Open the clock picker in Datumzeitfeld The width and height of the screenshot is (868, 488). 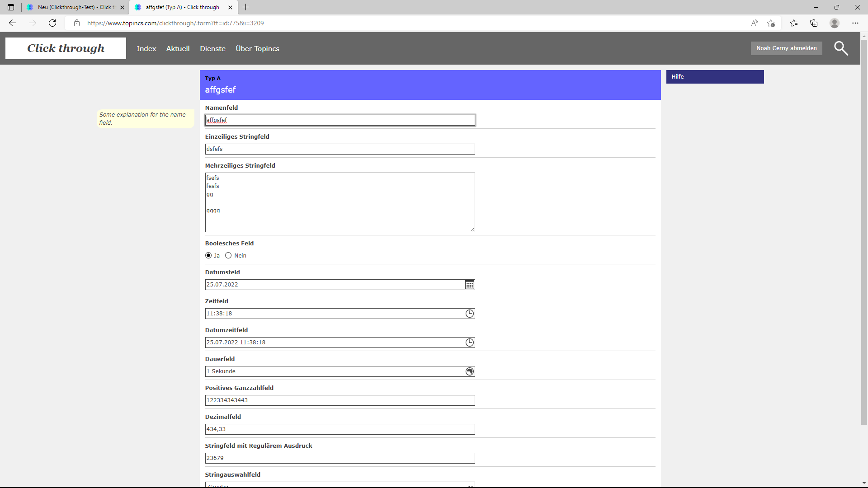(x=470, y=343)
